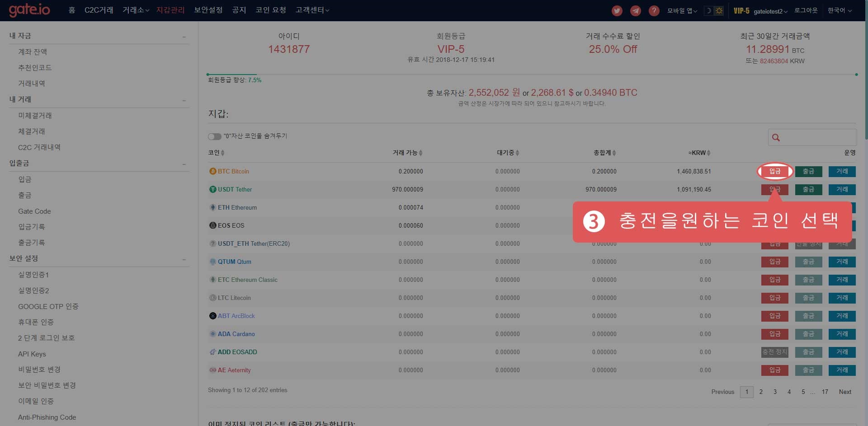Click the ADD EOSADD coin icon
The width and height of the screenshot is (868, 426).
(212, 352)
